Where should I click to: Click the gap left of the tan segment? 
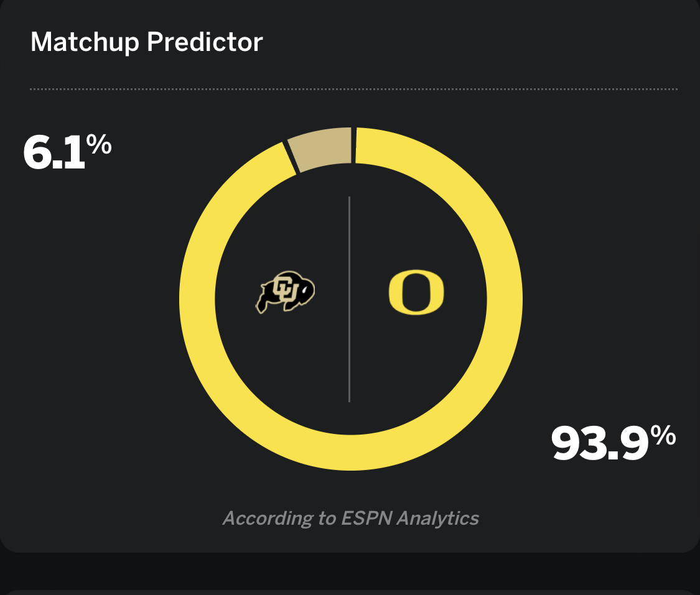coord(291,156)
